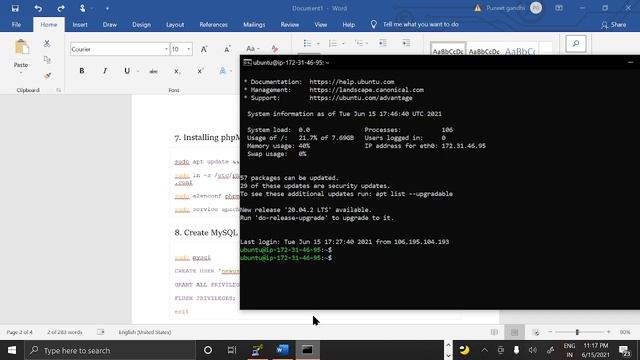Open the numbering library dropdown arrow
This screenshot has height=360, width=640.
343,44
